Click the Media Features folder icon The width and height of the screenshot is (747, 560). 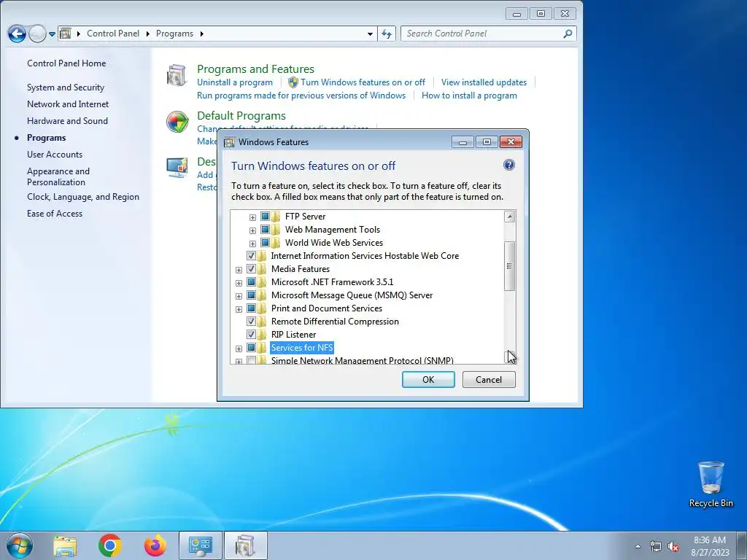(x=262, y=269)
